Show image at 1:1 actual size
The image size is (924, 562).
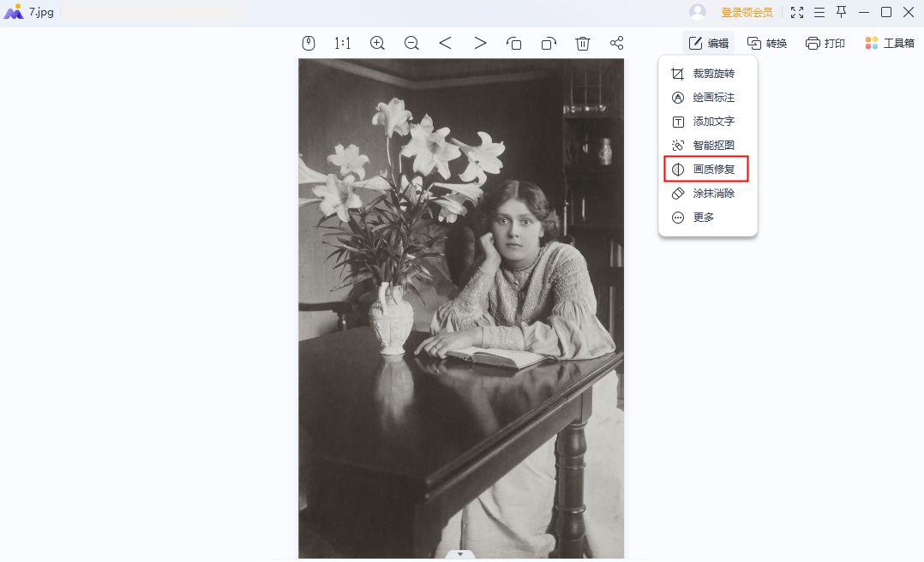pyautogui.click(x=342, y=43)
